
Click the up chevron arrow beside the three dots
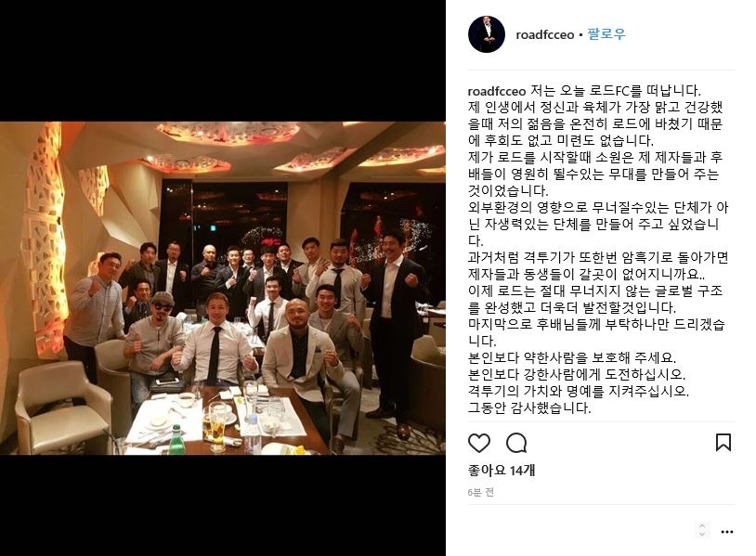coord(702,526)
